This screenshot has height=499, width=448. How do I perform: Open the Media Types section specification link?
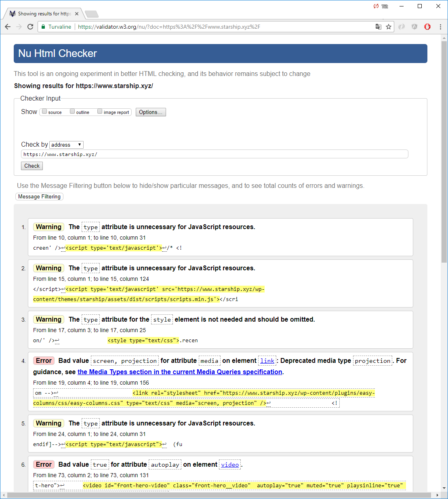tap(180, 372)
